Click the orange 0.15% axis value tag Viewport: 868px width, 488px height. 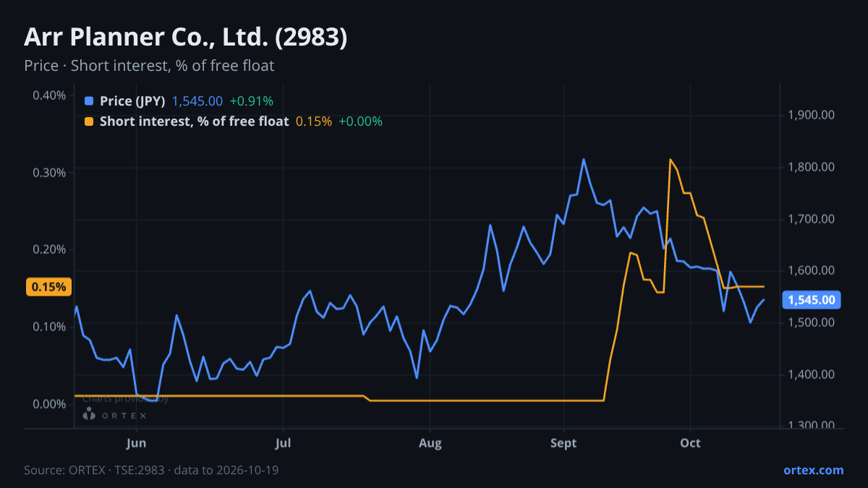coord(48,287)
